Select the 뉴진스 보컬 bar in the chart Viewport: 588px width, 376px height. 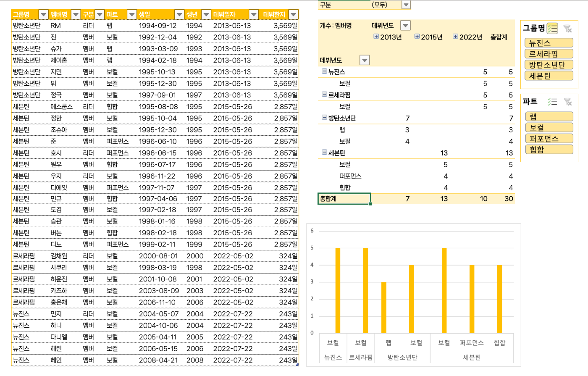(338, 290)
